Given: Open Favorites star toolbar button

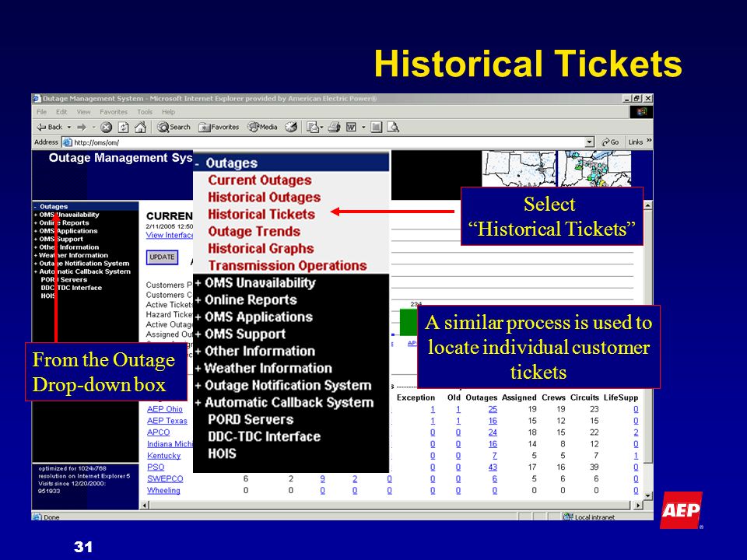Looking at the screenshot, I should [219, 127].
